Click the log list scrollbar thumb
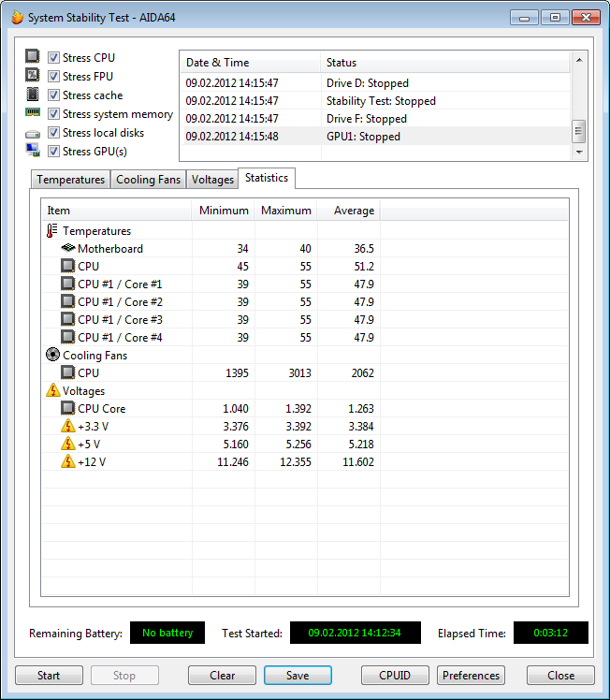This screenshot has height=700, width=610. [x=579, y=131]
